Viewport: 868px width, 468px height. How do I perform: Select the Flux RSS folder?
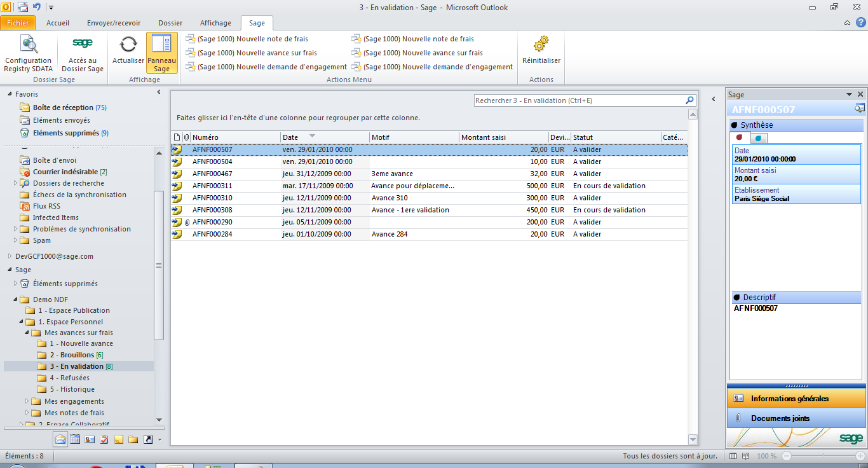coord(46,206)
